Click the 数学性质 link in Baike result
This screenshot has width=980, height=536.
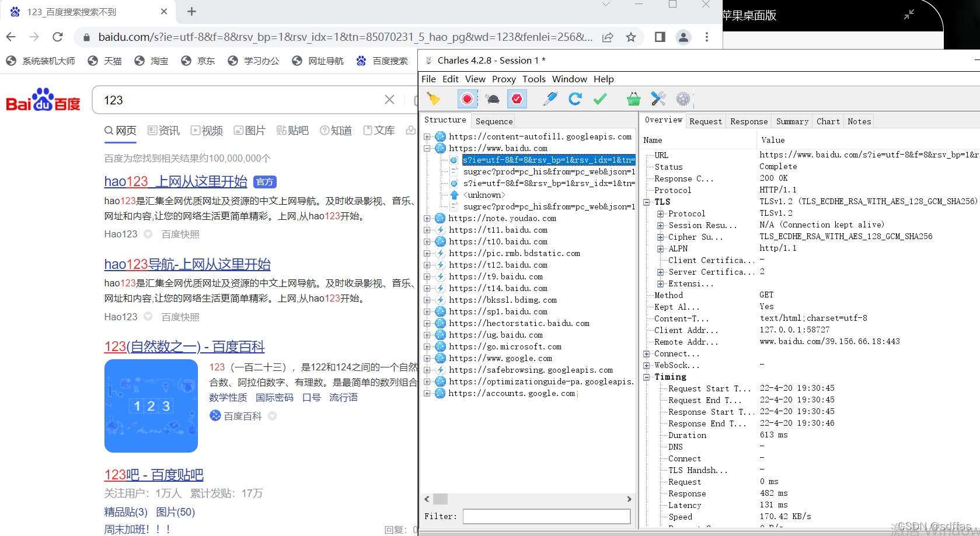tap(228, 397)
